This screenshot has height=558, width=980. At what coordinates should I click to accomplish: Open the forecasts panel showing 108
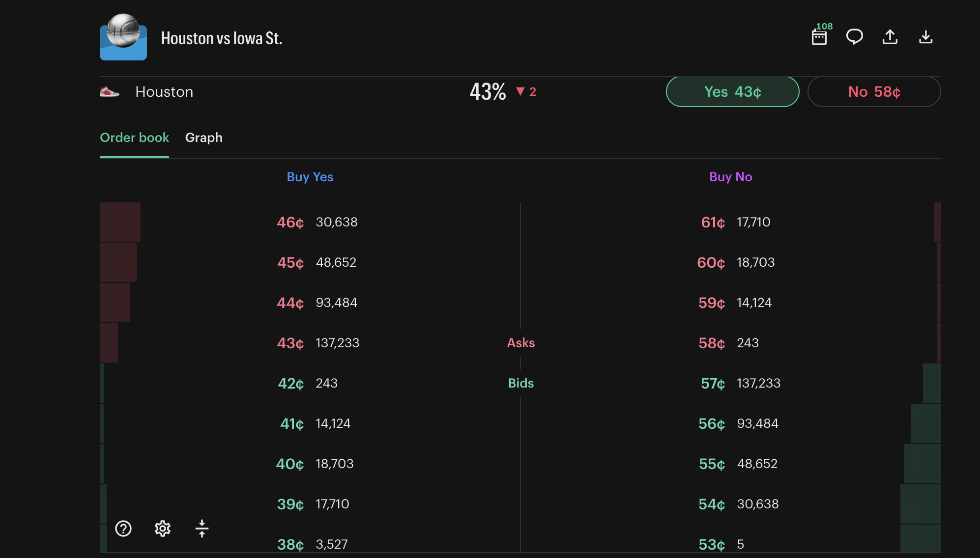click(819, 37)
